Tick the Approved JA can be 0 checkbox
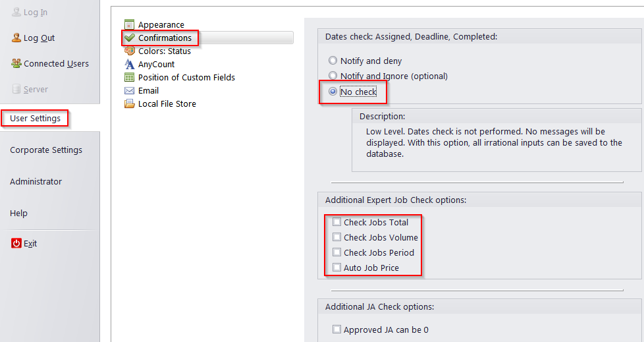This screenshot has width=644, height=342. click(336, 329)
